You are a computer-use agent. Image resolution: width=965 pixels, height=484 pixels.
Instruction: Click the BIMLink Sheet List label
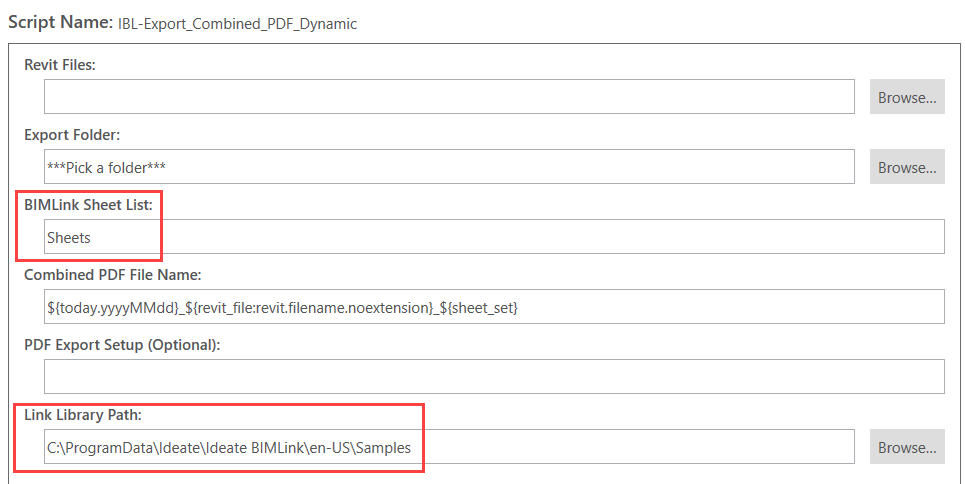pos(88,205)
